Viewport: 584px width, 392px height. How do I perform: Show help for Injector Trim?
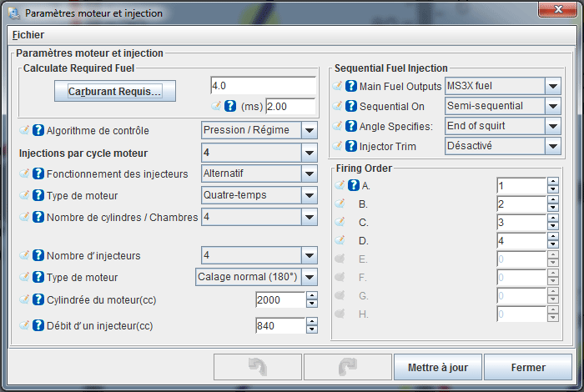point(351,147)
